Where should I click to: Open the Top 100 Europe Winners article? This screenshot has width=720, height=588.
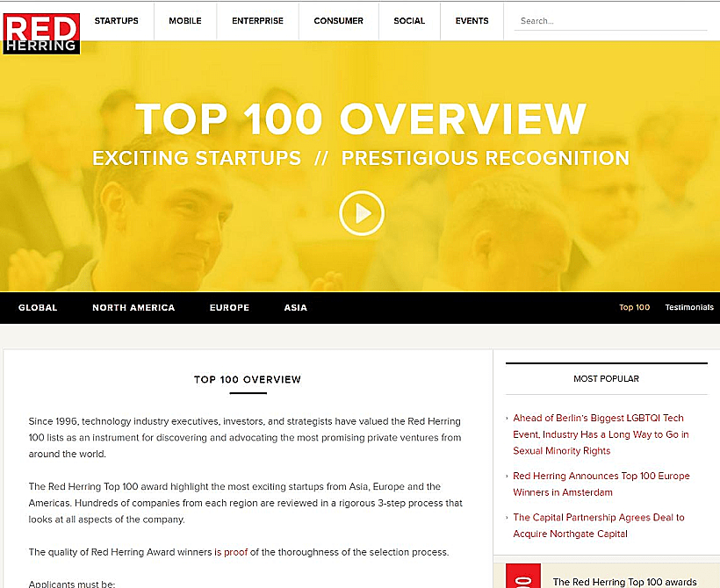pos(601,484)
